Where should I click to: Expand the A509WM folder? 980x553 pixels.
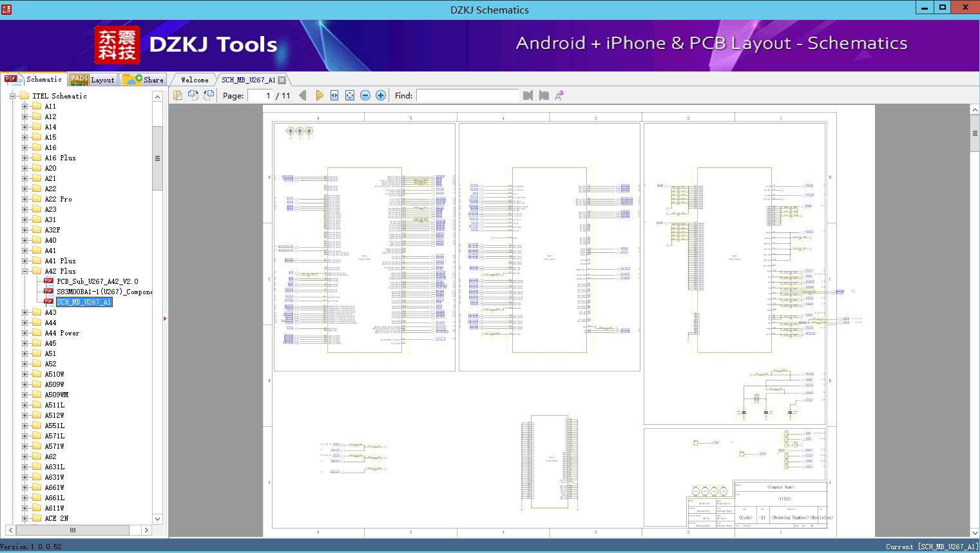(x=24, y=395)
